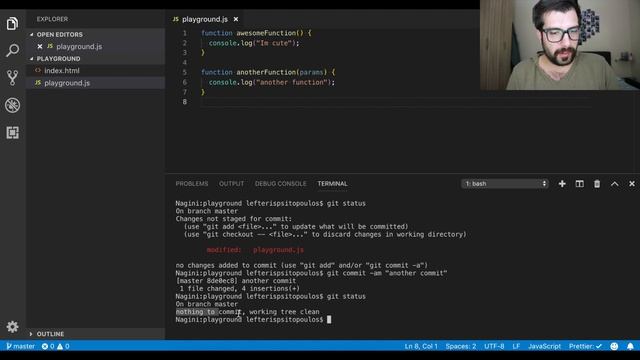Open the Search view in activity bar

click(12, 51)
